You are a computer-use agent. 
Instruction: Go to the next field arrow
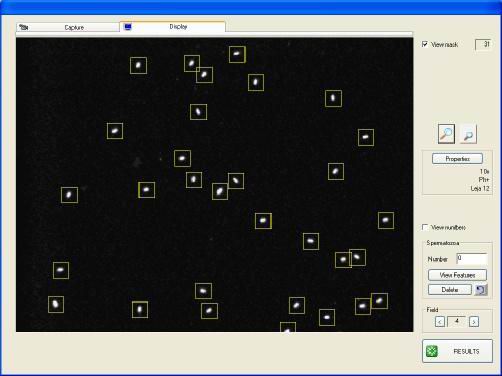coord(474,322)
